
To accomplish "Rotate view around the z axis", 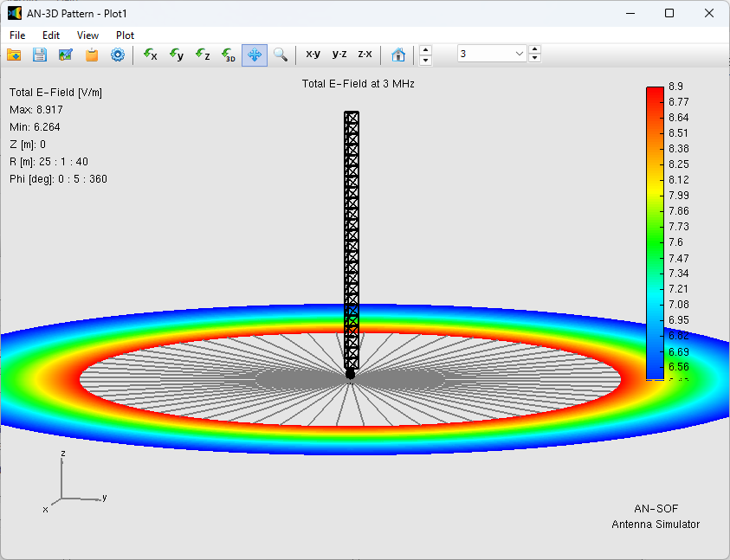I will 203,55.
